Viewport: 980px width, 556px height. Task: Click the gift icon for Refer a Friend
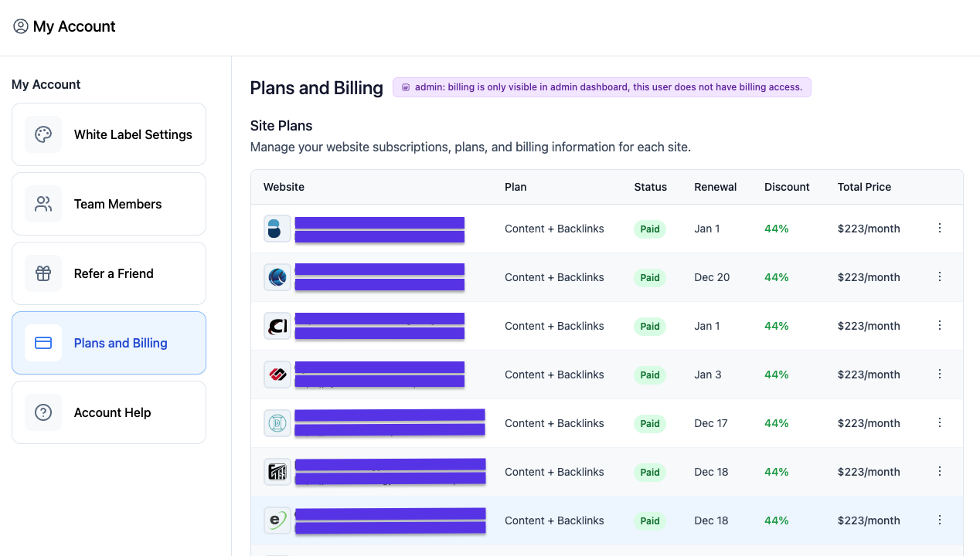tap(43, 273)
